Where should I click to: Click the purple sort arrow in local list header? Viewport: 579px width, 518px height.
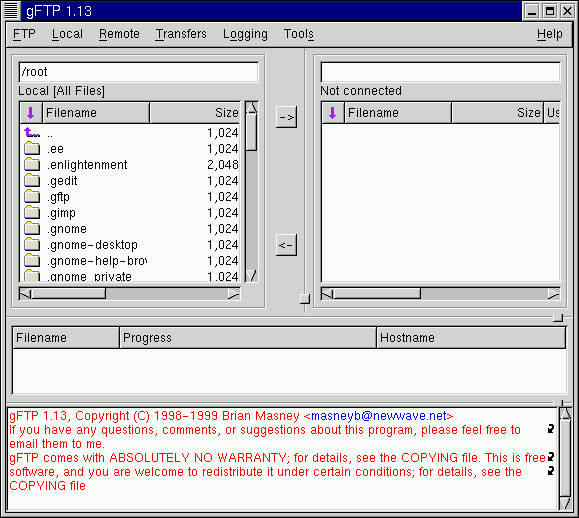[31, 113]
